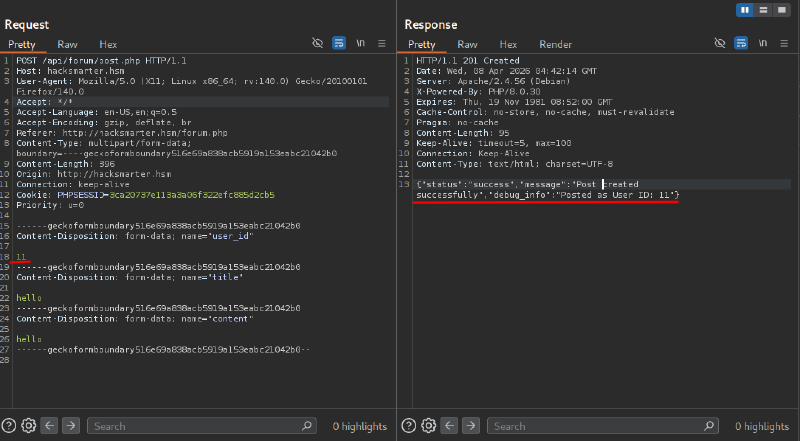Open help icon below Response panel

409,425
